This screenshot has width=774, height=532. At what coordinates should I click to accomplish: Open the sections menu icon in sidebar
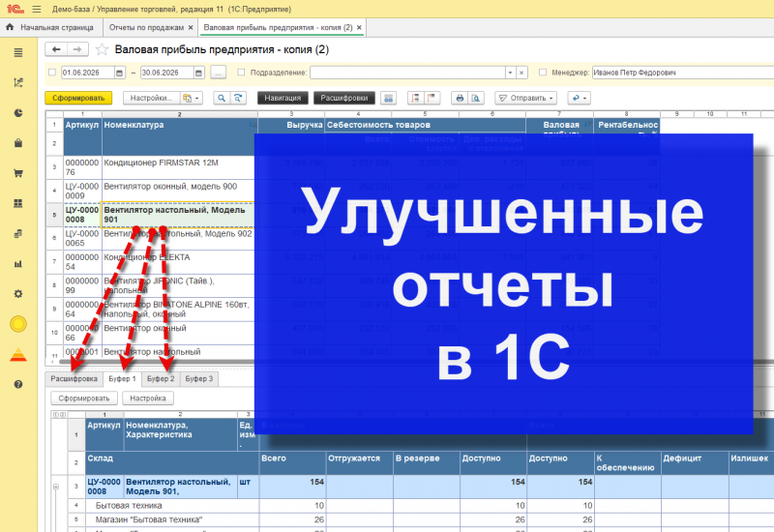[x=18, y=52]
